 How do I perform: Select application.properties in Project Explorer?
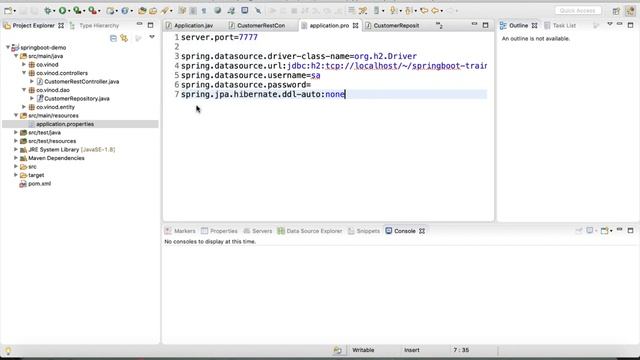pyautogui.click(x=65, y=124)
